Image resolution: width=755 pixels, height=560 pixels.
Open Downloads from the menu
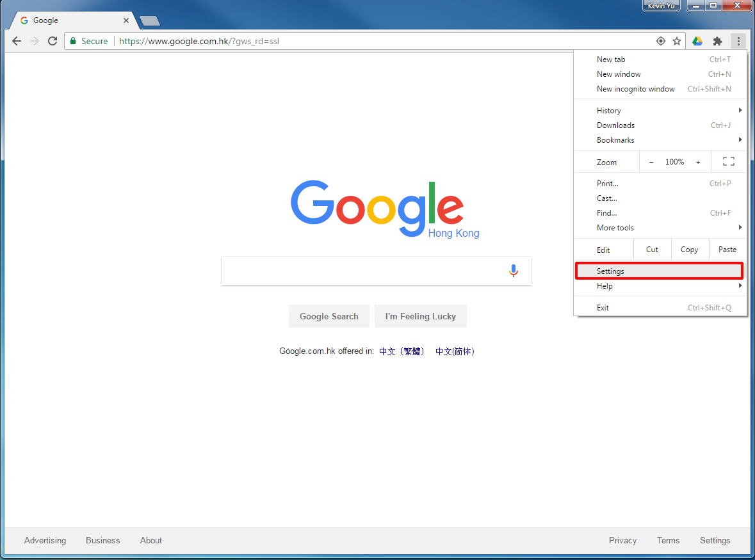pyautogui.click(x=660, y=125)
